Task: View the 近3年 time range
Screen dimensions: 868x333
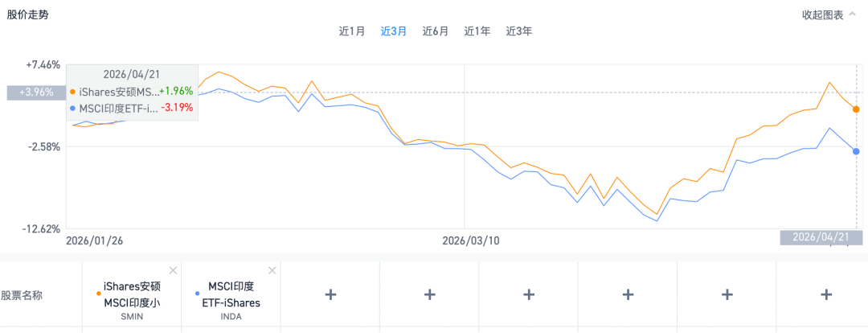Action: pyautogui.click(x=519, y=31)
